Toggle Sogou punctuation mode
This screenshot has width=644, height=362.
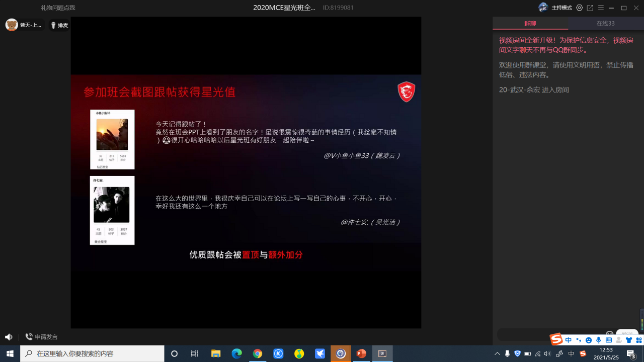579,340
